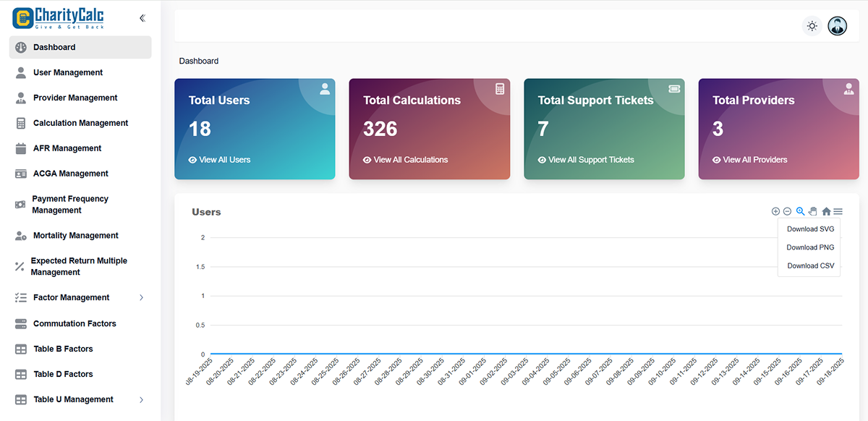Select the chart selection zoom magnifier tool
Screen dimensions: 868x421
800,211
